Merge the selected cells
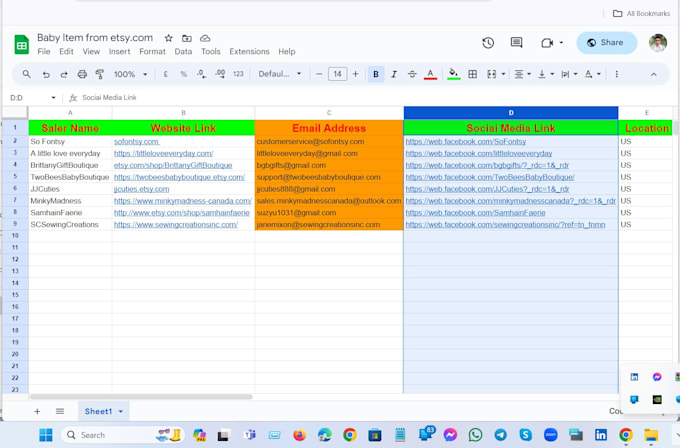Image resolution: width=680 pixels, height=448 pixels. [x=491, y=74]
